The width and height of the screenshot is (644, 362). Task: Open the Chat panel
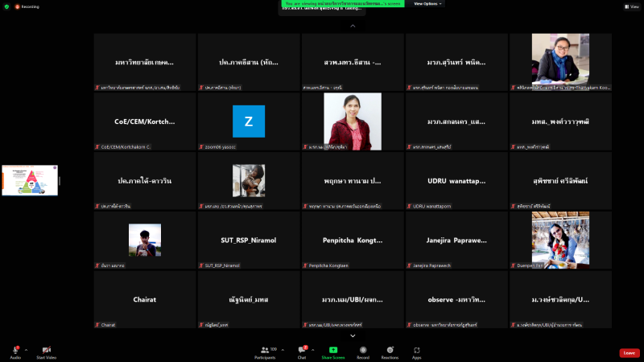pos(303,351)
